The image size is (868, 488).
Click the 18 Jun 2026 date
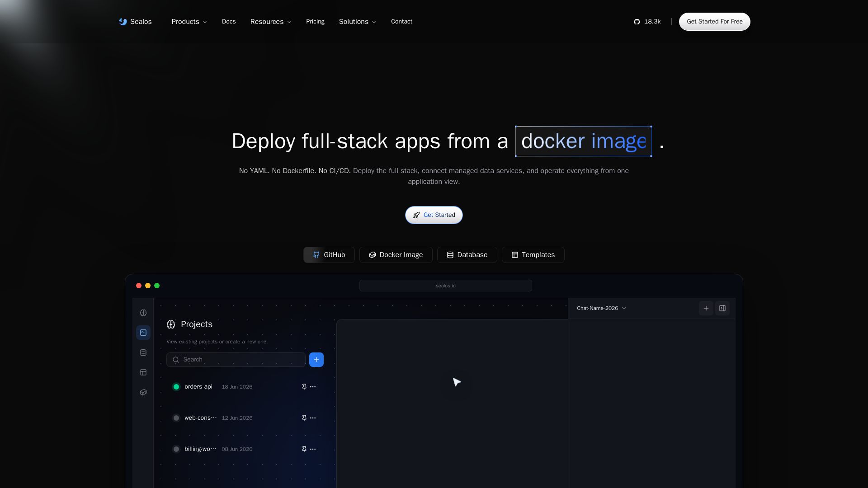click(237, 387)
